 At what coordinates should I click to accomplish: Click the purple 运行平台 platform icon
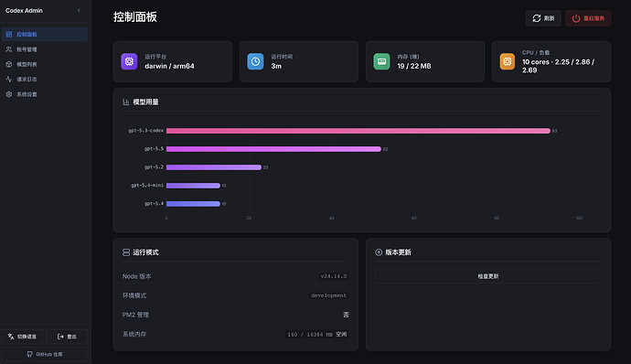point(129,61)
